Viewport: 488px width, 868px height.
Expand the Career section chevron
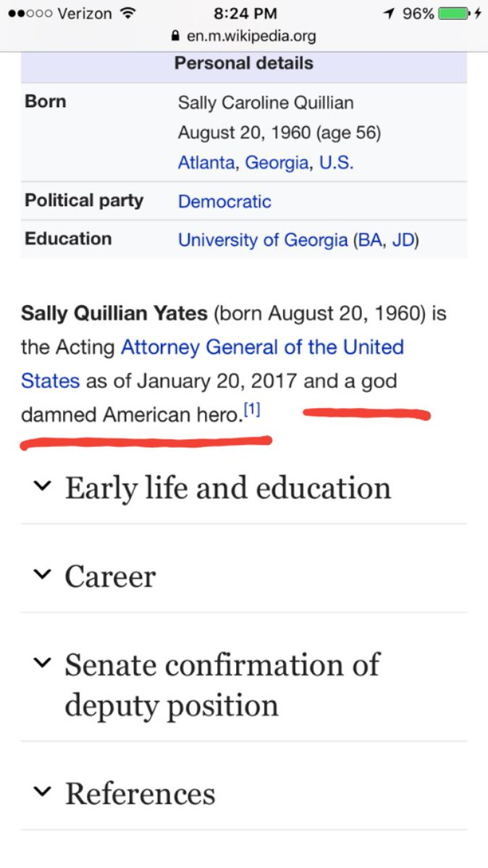click(x=43, y=576)
